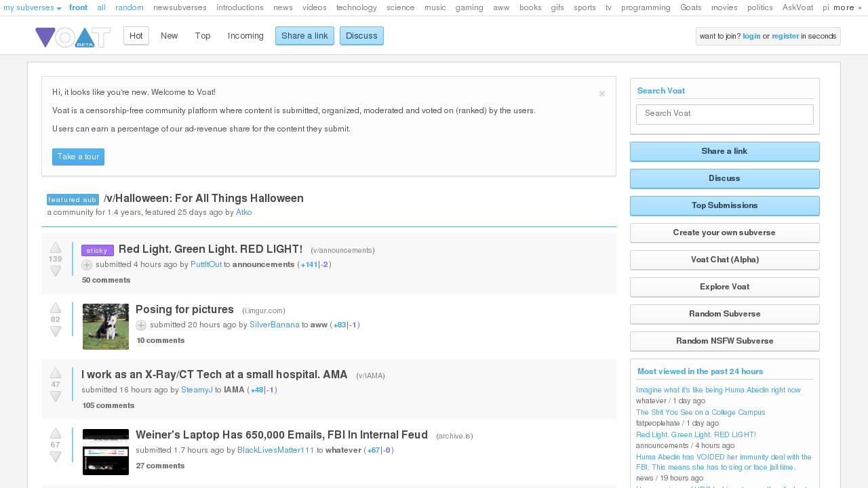This screenshot has height=488, width=868.
Task: Open Voat Chat (Alpha)
Action: point(725,260)
